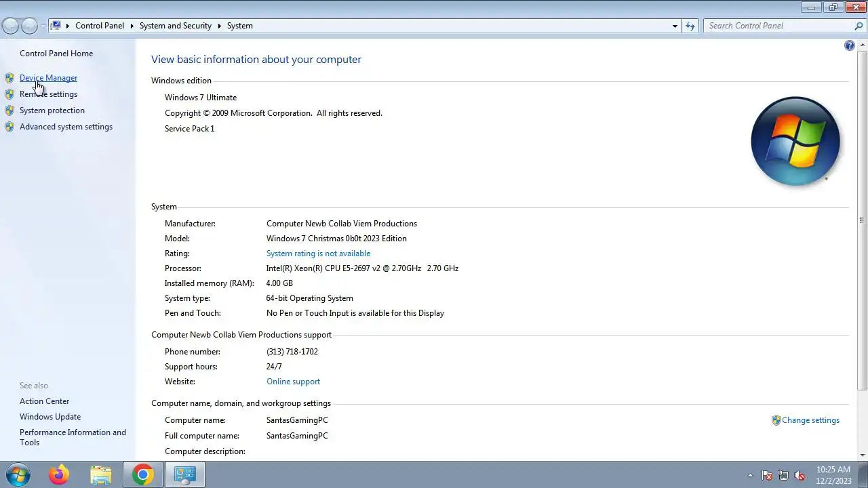Click the search magnifier icon
The width and height of the screenshot is (868, 488).
(859, 26)
